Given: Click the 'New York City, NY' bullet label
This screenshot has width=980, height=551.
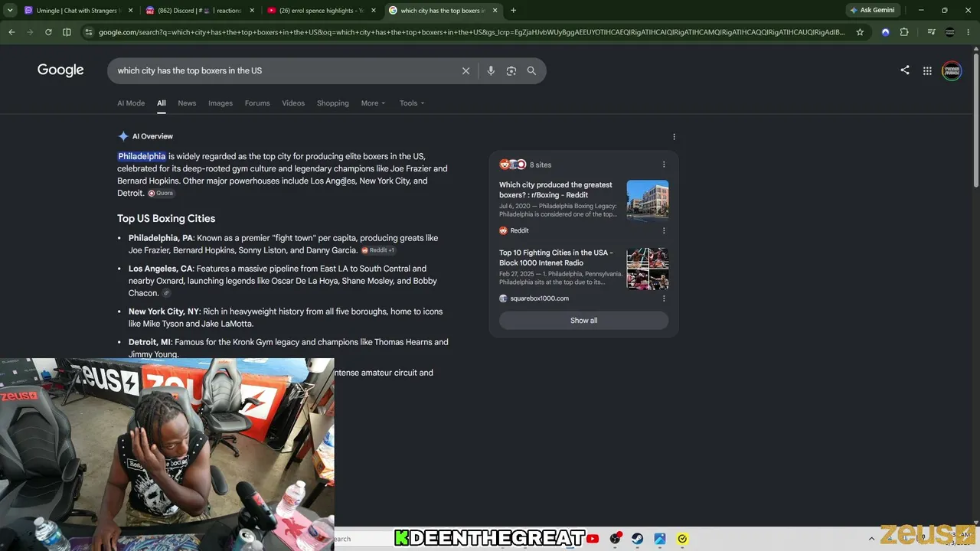Looking at the screenshot, I should coord(164,311).
